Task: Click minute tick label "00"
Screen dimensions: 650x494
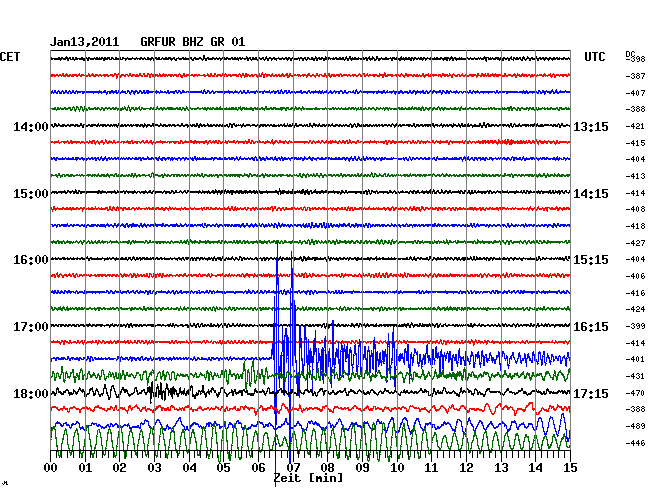Action: coord(51,468)
